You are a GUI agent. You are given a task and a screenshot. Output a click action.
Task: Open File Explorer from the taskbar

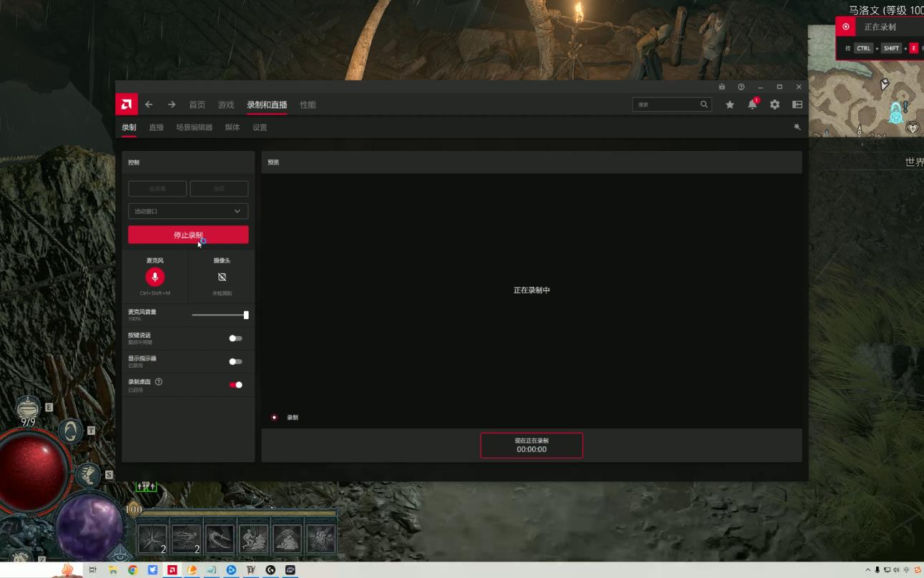[x=113, y=570]
